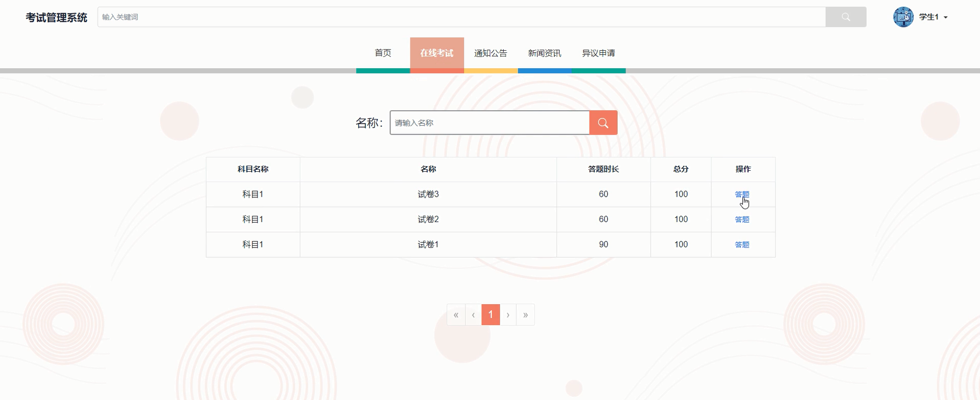This screenshot has width=980, height=400.
Task: Jump to first page with « button
Action: 456,315
